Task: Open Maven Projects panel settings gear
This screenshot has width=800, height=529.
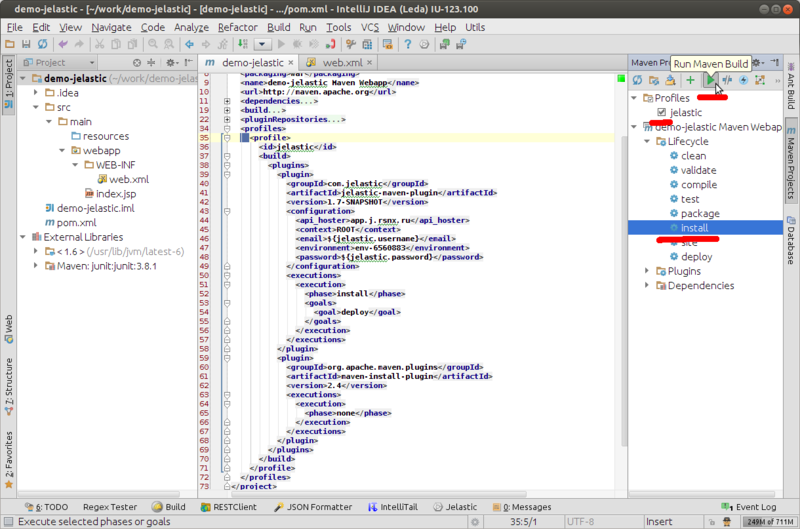Action: tap(755, 62)
